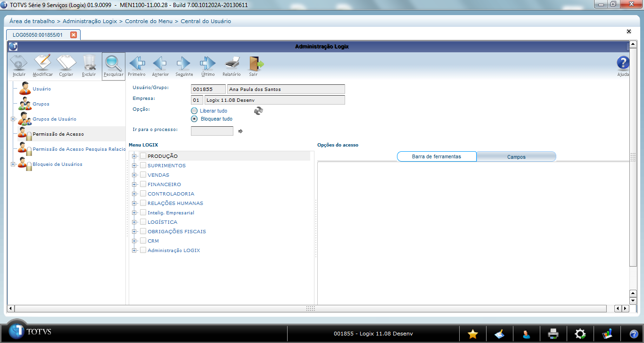Click the Sair exit door icon

click(x=255, y=65)
